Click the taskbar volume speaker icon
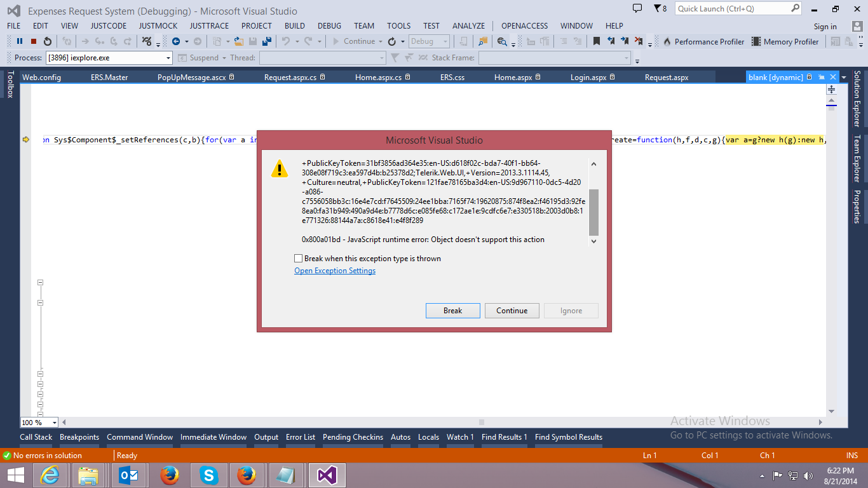Image resolution: width=868 pixels, height=488 pixels. coord(808,475)
